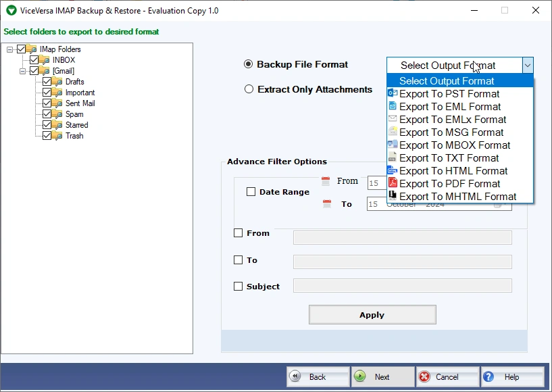
Task: Collapse the [Gmail] tree node
Action: coord(22,71)
